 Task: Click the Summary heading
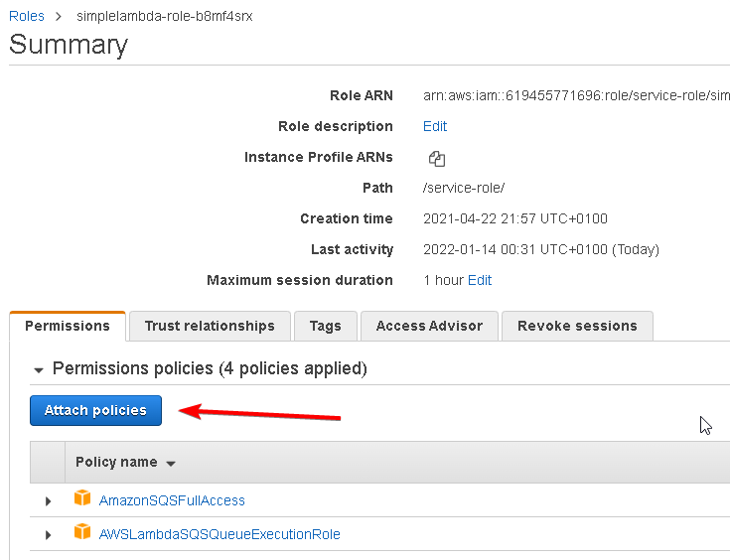69,45
